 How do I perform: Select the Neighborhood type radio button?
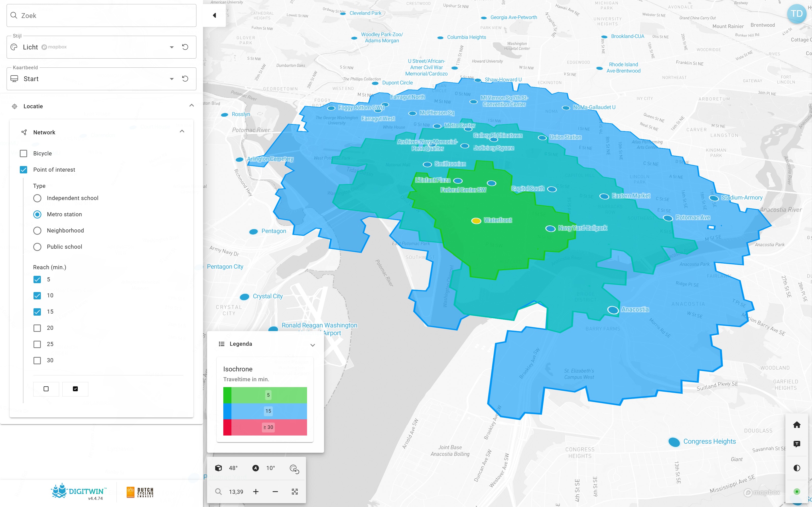click(x=37, y=231)
